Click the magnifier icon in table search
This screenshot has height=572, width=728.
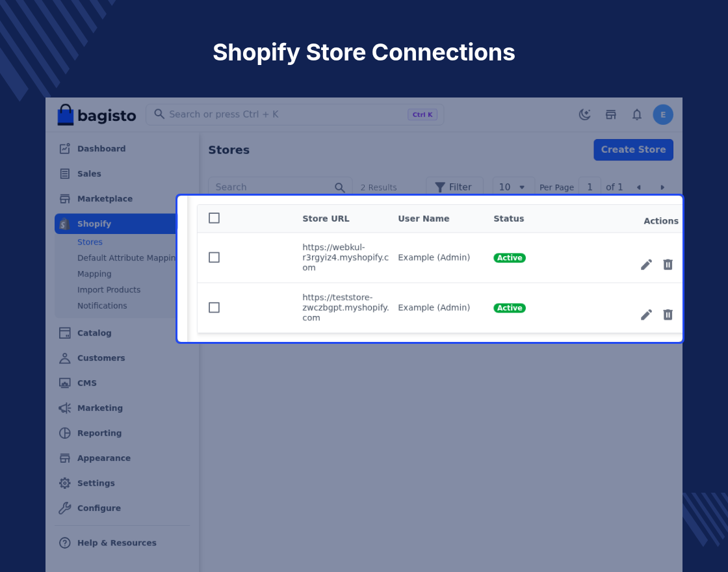(x=339, y=187)
